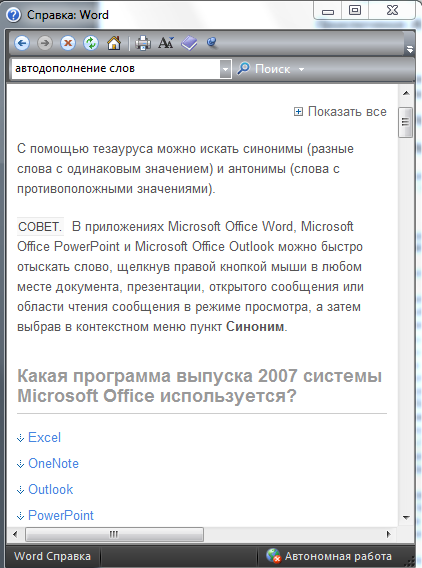Minimize the Справка: Word window

(328, 12)
